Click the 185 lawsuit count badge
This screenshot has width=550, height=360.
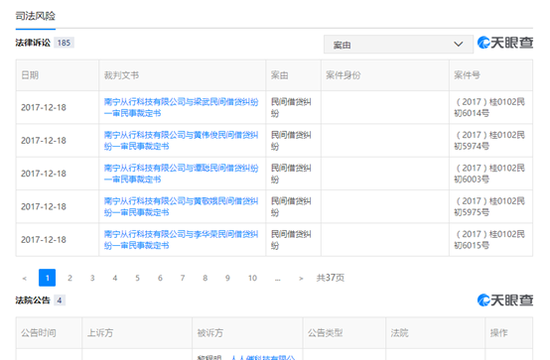tap(64, 43)
